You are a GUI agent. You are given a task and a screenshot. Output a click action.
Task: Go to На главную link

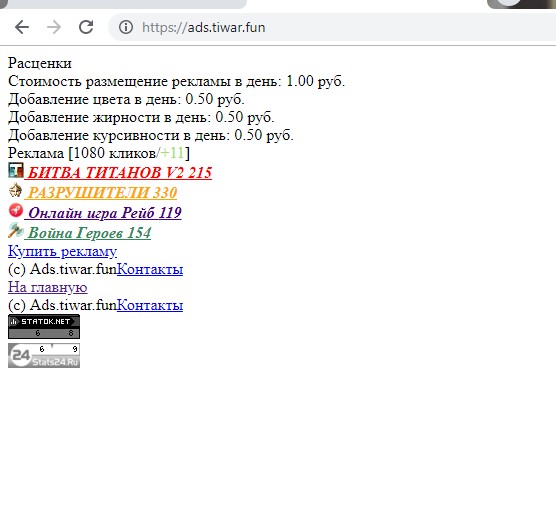(x=48, y=287)
